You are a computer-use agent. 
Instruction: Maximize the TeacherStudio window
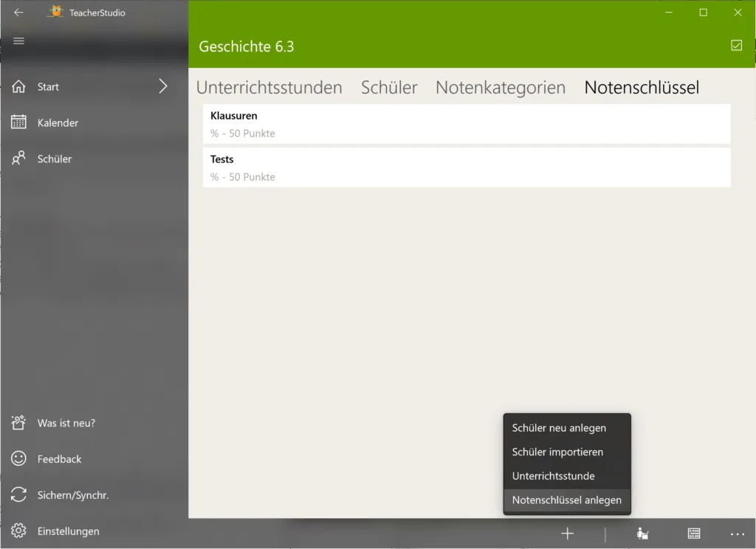(704, 13)
